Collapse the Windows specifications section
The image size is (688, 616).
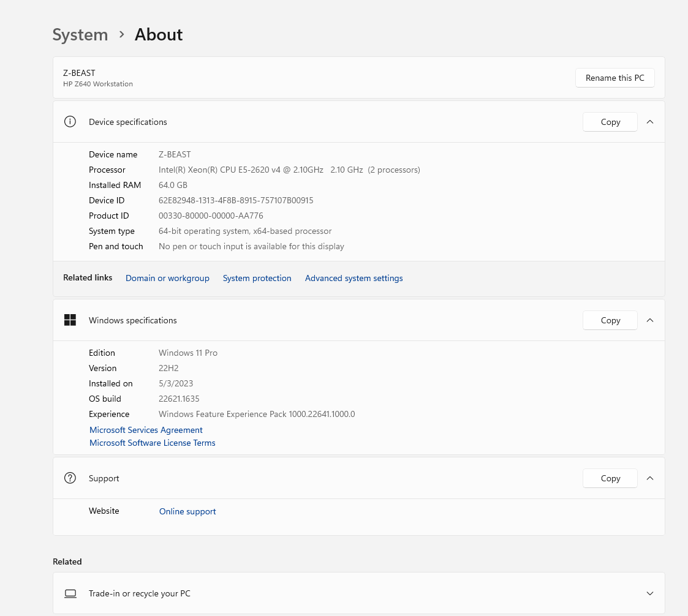coord(650,320)
